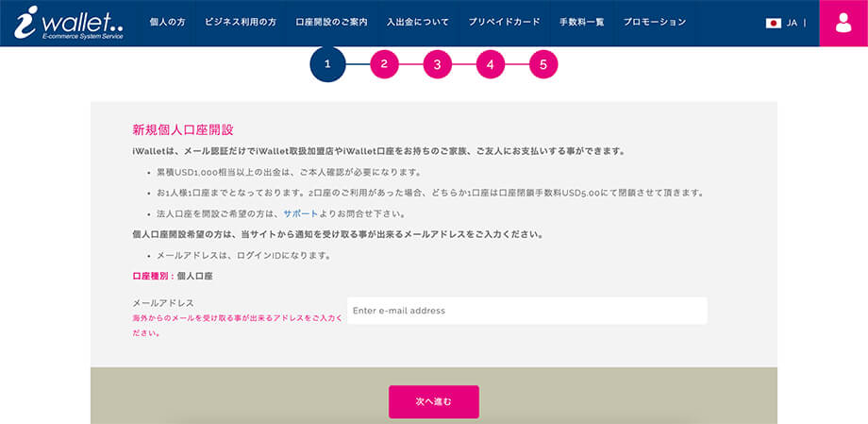Open the user account icon
Viewport: 868px width, 424px height.
[843, 23]
